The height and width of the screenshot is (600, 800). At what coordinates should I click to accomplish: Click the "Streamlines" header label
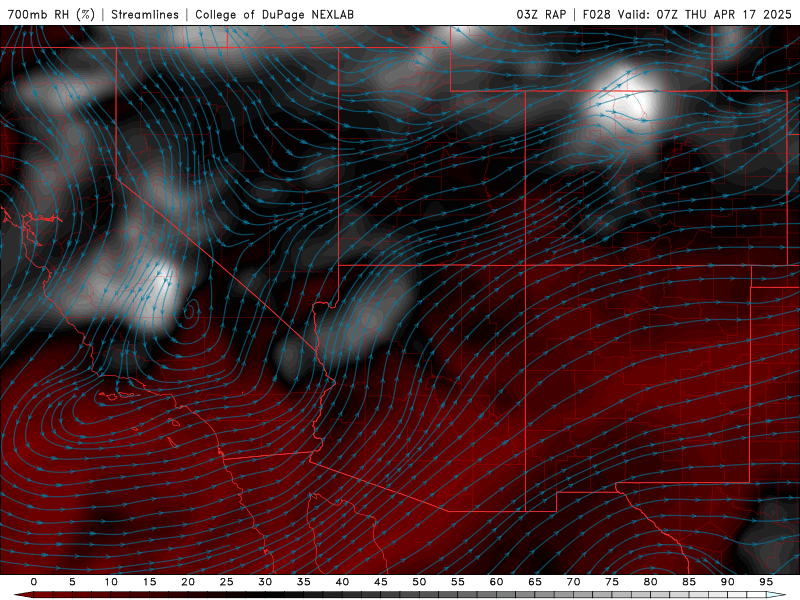[145, 14]
